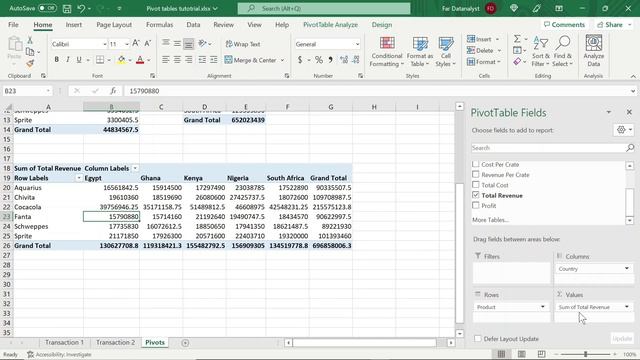Open PivotTable Fields gear Tools menu
Screen dimensions: 640x360
[x=624, y=130]
